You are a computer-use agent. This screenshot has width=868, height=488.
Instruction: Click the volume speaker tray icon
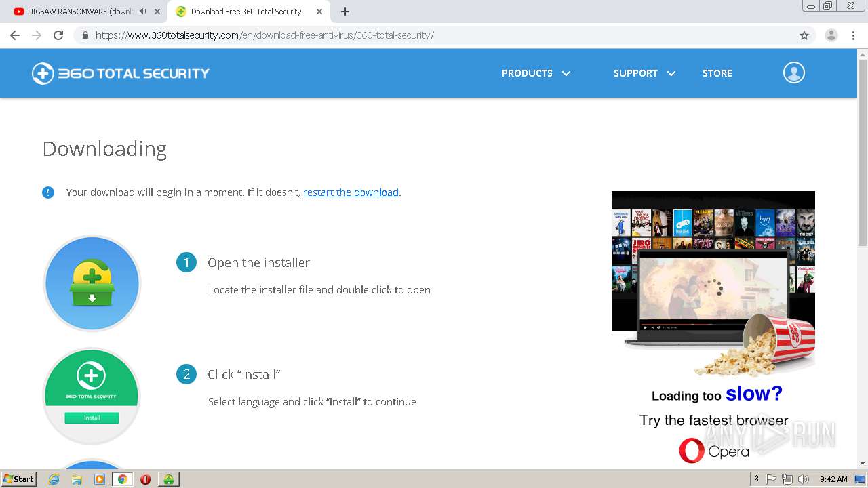pyautogui.click(x=804, y=479)
